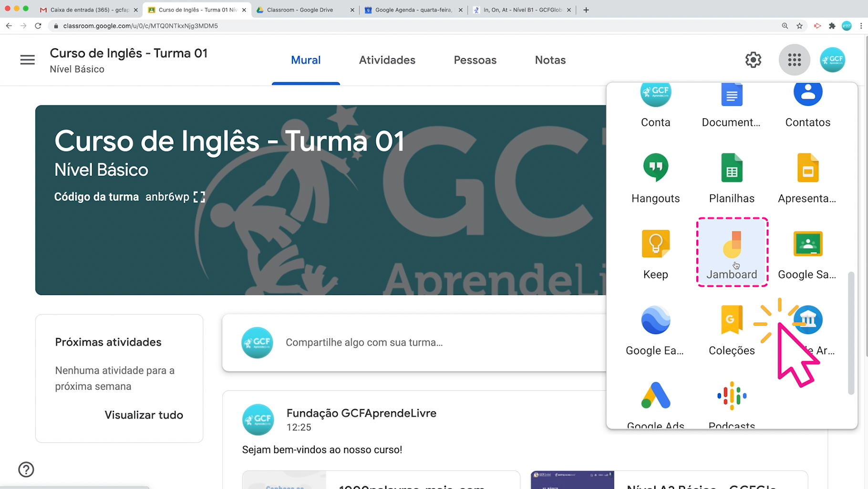Click the class code anbr6wp
This screenshot has height=489, width=868.
(x=167, y=197)
